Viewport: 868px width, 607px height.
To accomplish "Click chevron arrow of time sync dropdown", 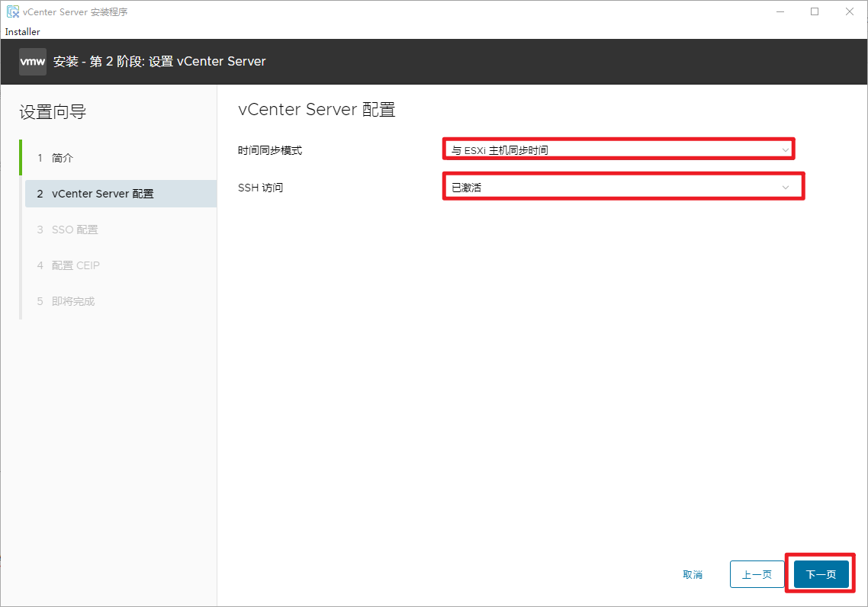I will pyautogui.click(x=786, y=150).
